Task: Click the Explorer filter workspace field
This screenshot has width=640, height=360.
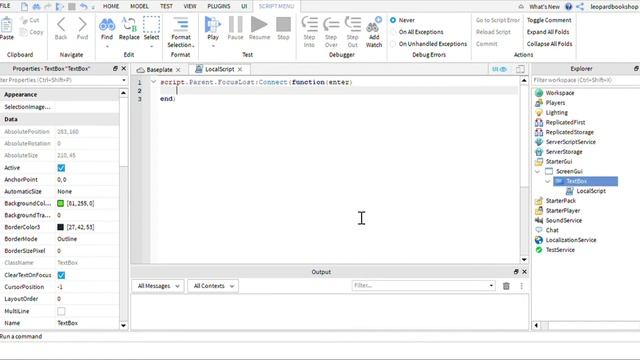Action: coord(586,80)
